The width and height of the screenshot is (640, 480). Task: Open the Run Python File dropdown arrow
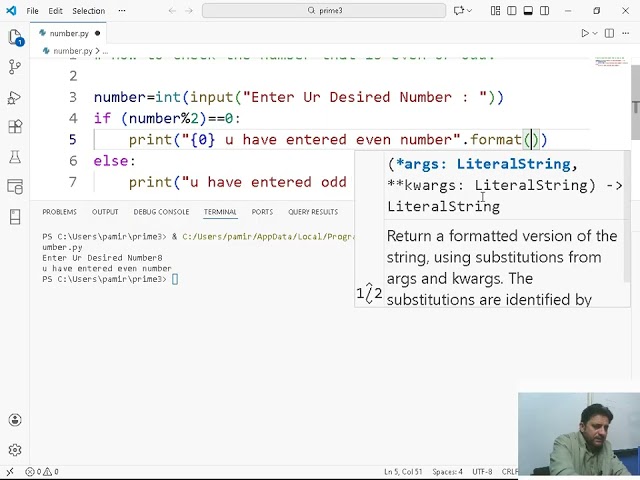point(595,33)
